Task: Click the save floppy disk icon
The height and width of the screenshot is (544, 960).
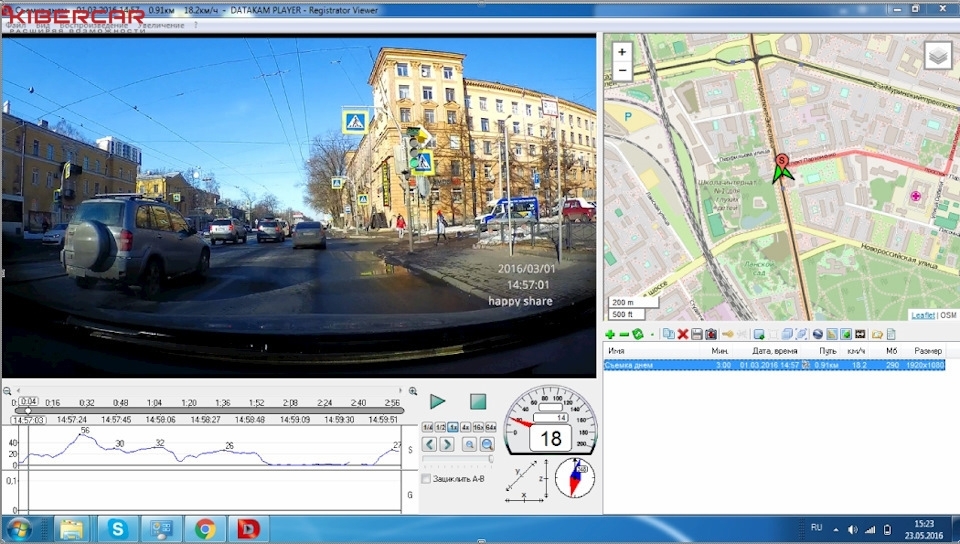Action: coord(696,334)
